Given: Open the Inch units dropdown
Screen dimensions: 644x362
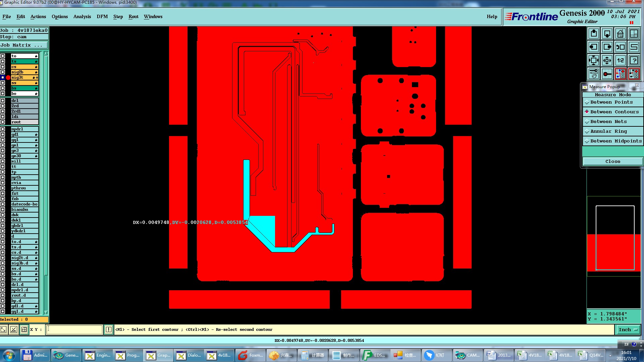Looking at the screenshot, I should click(x=628, y=330).
